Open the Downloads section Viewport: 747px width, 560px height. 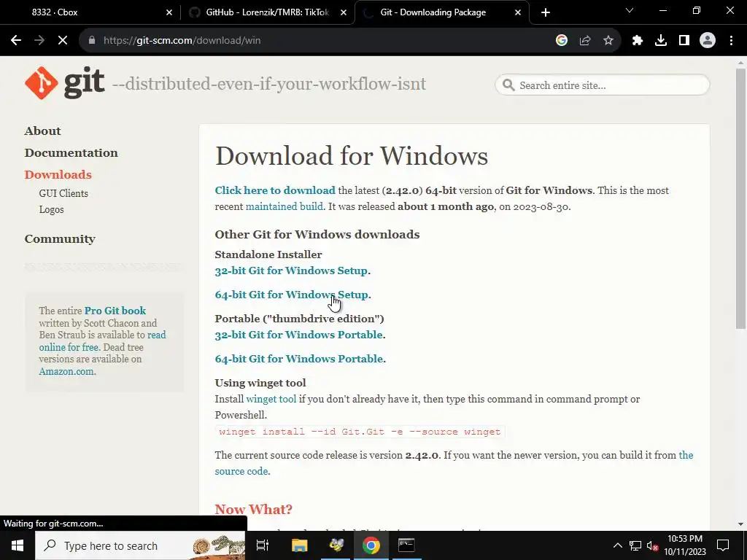click(x=58, y=175)
